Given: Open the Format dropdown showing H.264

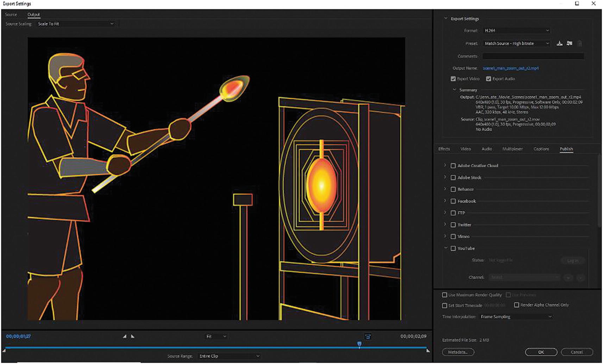Looking at the screenshot, I should tap(516, 31).
